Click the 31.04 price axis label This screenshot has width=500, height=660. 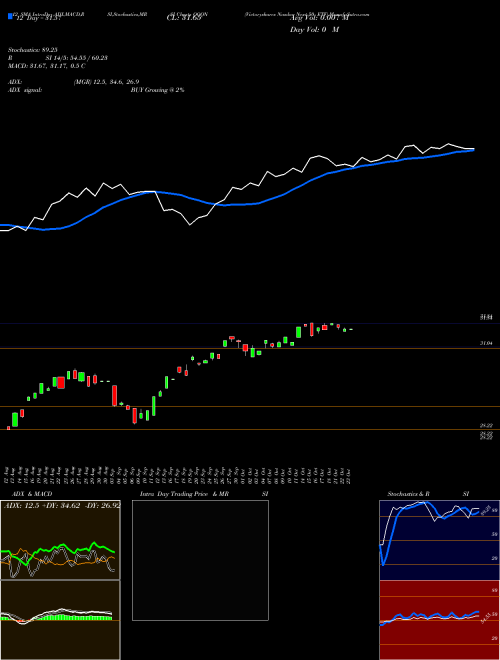point(486,343)
